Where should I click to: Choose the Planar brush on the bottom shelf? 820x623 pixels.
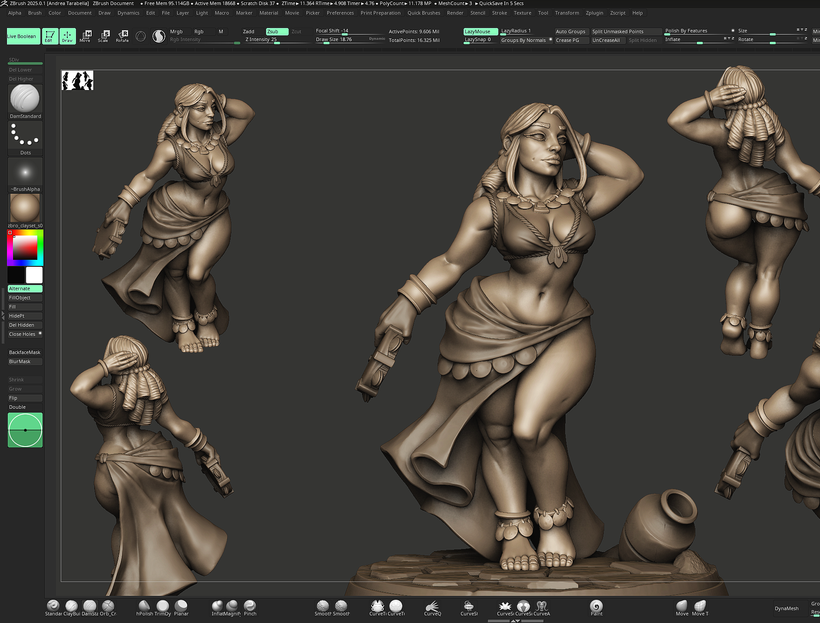[x=181, y=607]
